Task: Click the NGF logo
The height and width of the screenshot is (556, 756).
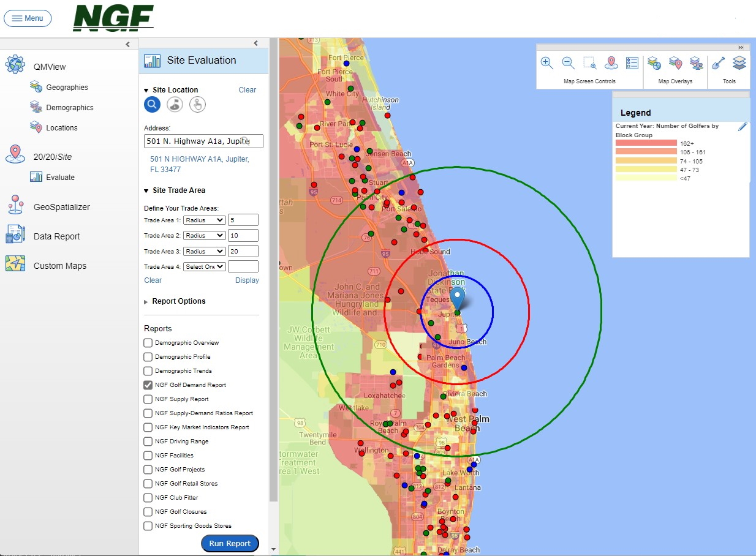Action: point(113,18)
